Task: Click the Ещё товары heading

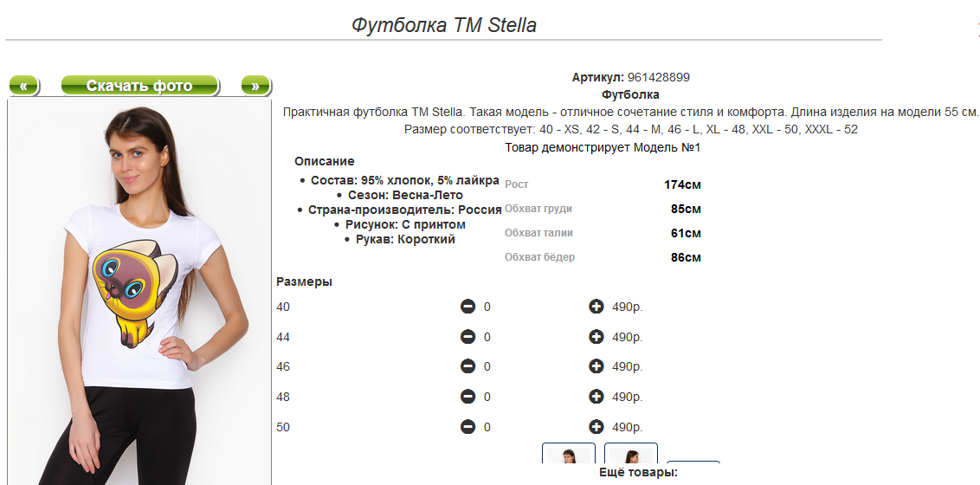Action: pyautogui.click(x=638, y=473)
